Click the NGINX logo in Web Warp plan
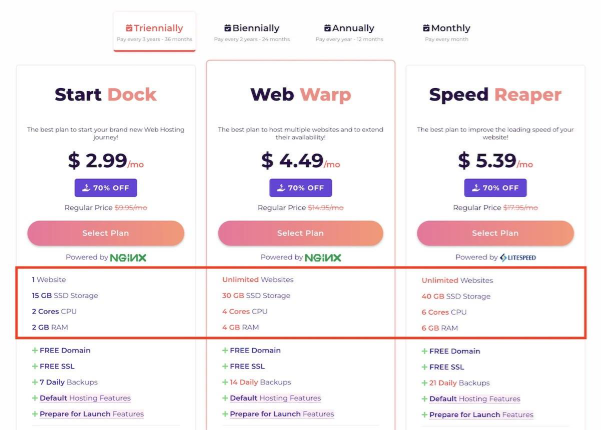 (x=323, y=258)
